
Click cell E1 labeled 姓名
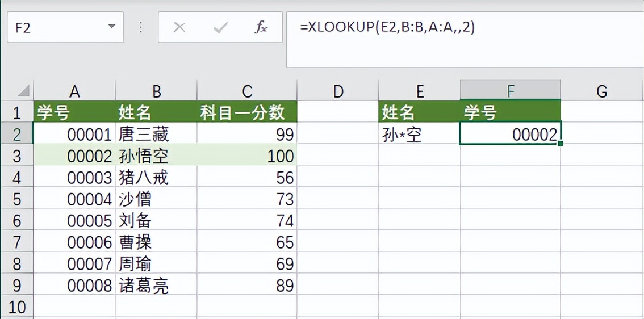tap(419, 112)
